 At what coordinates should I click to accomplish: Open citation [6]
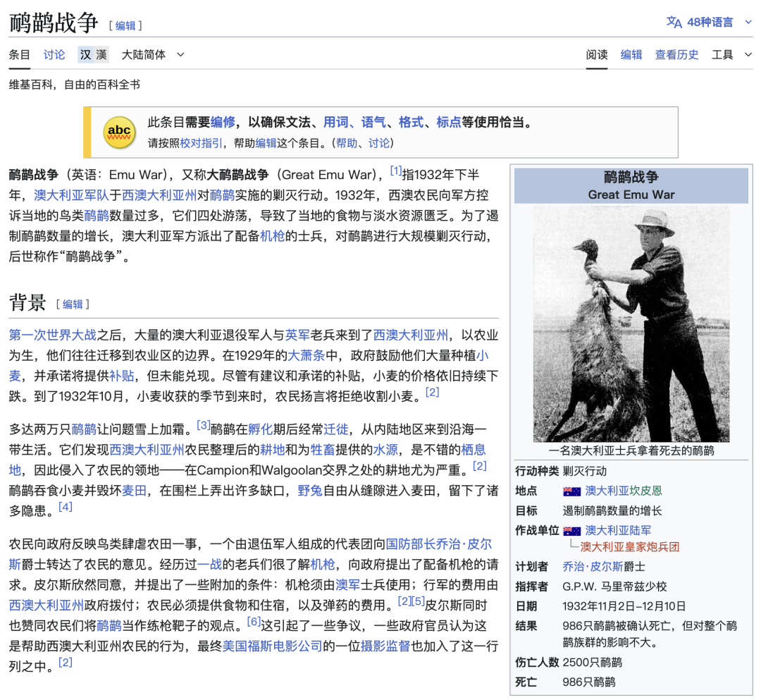pos(254,621)
